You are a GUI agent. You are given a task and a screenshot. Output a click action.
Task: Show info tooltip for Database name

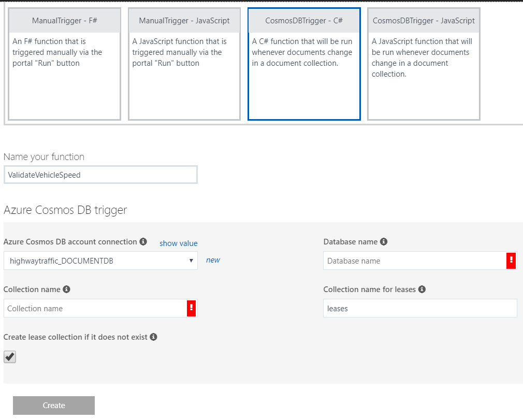(384, 241)
